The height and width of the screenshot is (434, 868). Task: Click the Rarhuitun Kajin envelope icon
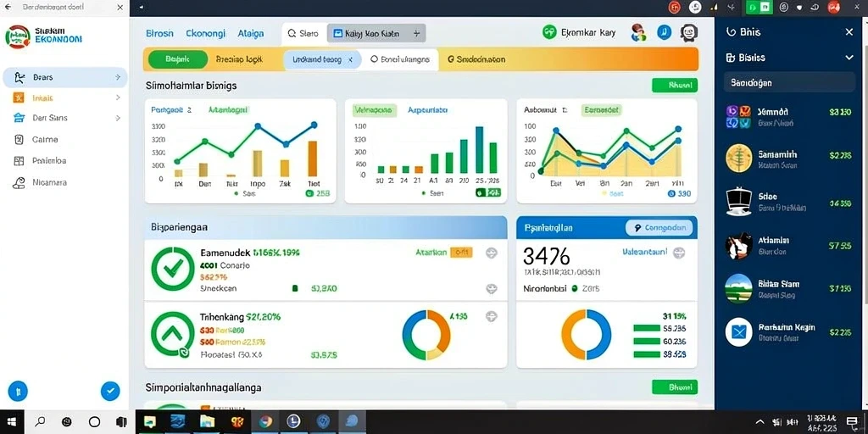coord(738,332)
